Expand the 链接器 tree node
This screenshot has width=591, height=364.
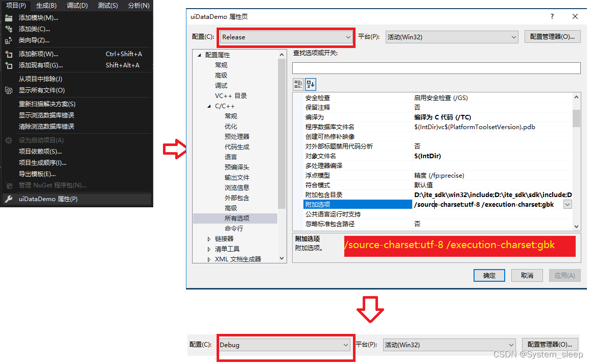209,239
